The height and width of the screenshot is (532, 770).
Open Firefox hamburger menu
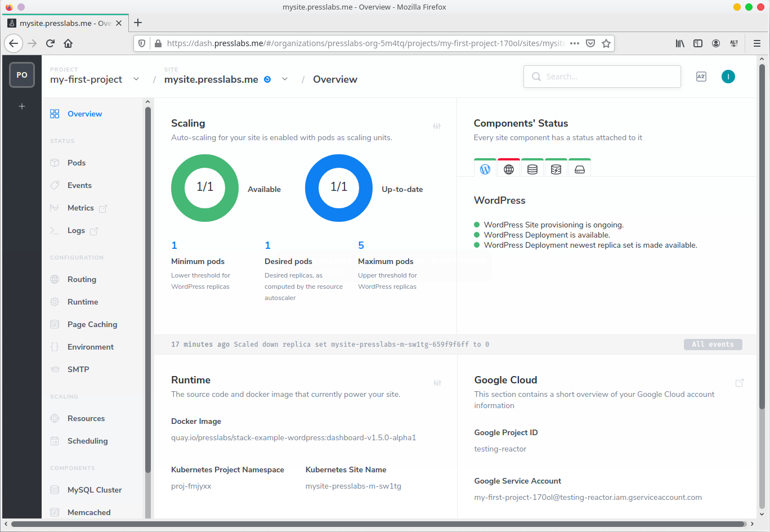click(757, 43)
